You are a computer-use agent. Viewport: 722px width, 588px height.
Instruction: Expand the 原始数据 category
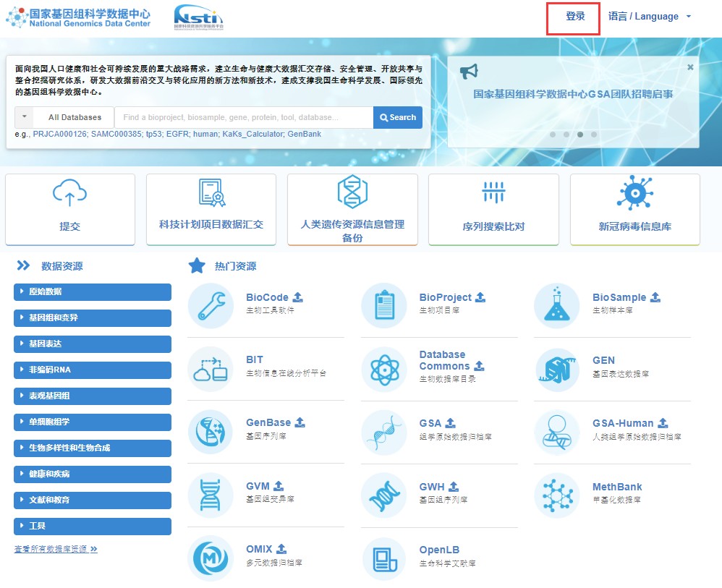pos(93,292)
